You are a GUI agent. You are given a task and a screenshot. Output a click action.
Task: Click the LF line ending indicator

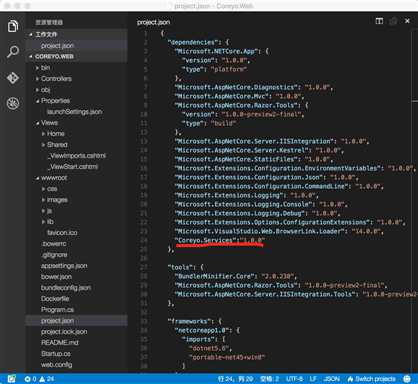[313, 379]
